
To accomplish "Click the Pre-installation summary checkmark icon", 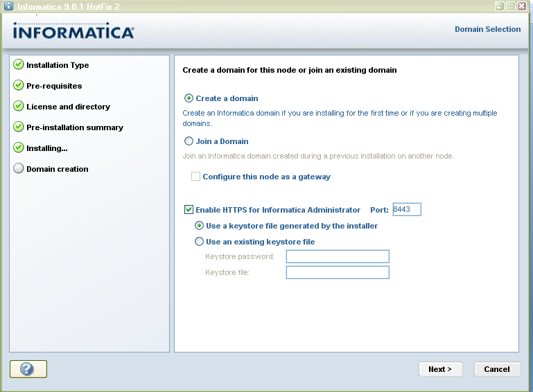I will click(18, 127).
